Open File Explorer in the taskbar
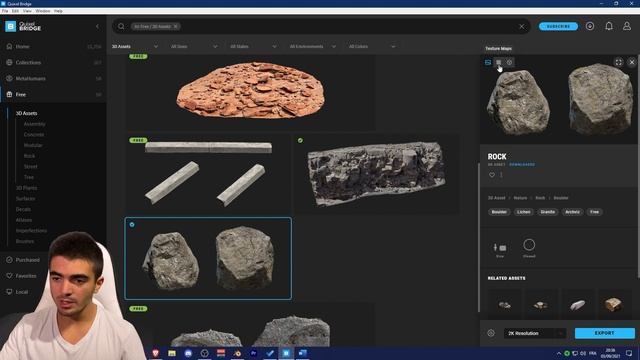This screenshot has height=360, width=640. 172,353
